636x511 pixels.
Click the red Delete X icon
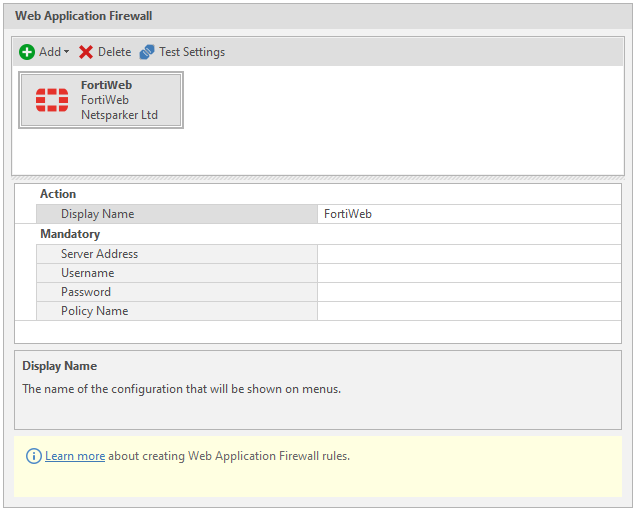pyautogui.click(x=86, y=52)
